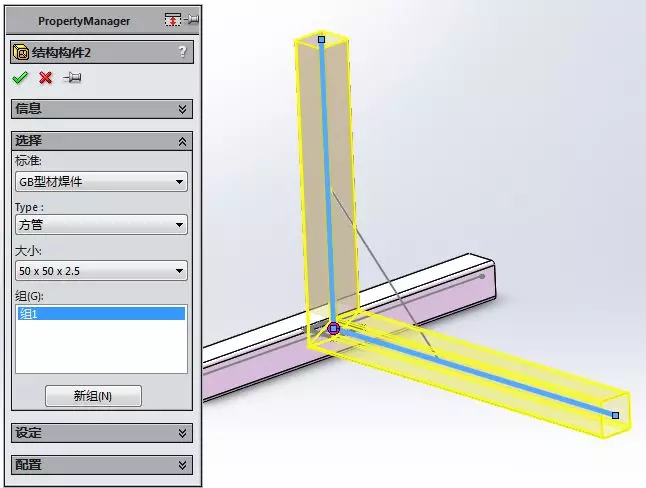646x488 pixels.
Task: Click the 结构构件2 title label
Action: click(x=61, y=52)
